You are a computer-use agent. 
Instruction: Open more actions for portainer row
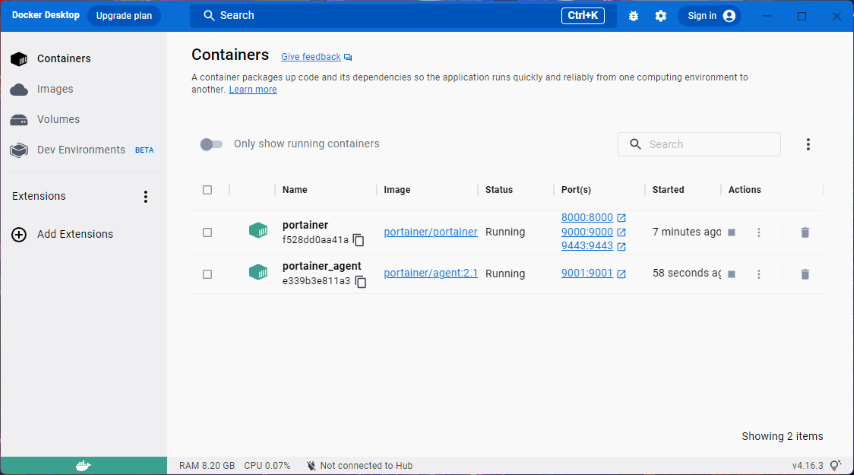tap(759, 233)
